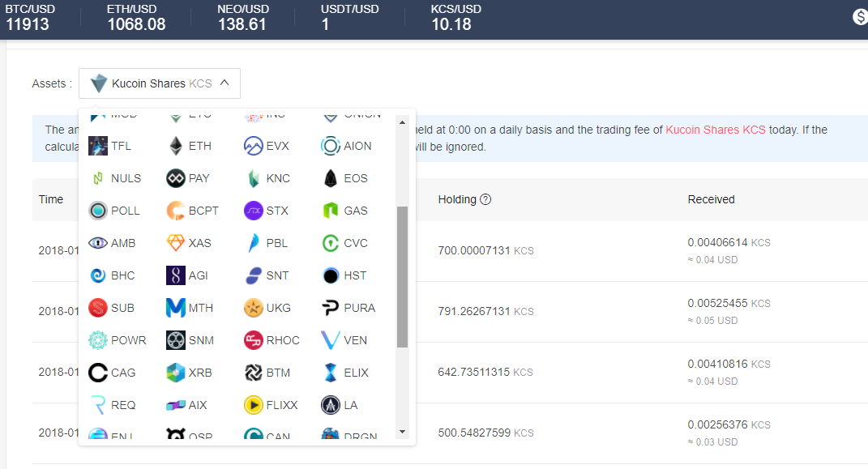
Task: Click the Time column header
Action: [x=51, y=199]
